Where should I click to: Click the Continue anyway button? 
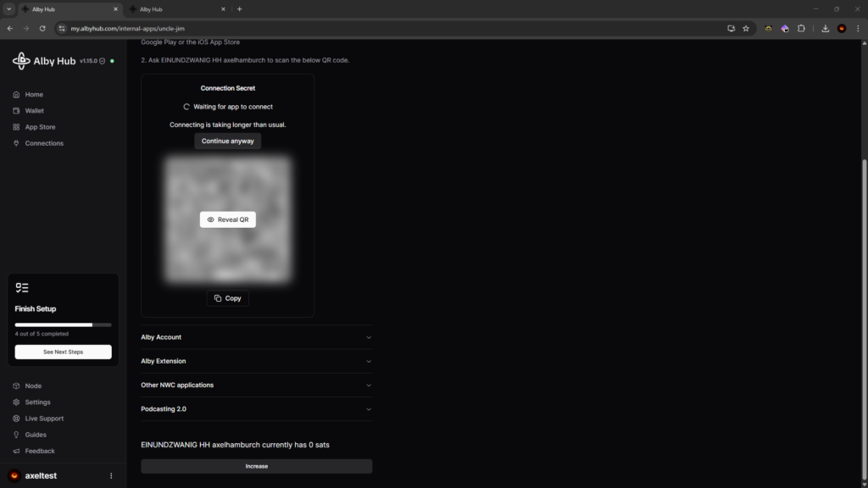point(228,141)
